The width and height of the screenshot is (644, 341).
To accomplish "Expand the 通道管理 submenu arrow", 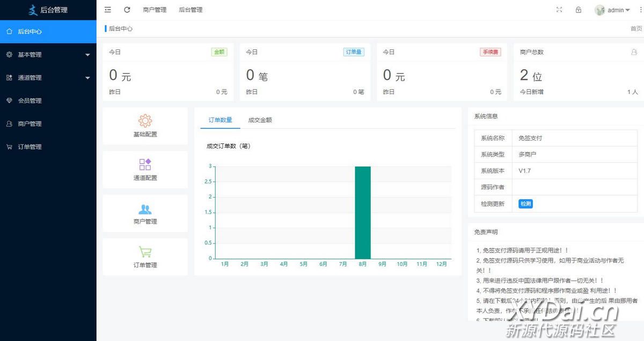I will coord(87,78).
